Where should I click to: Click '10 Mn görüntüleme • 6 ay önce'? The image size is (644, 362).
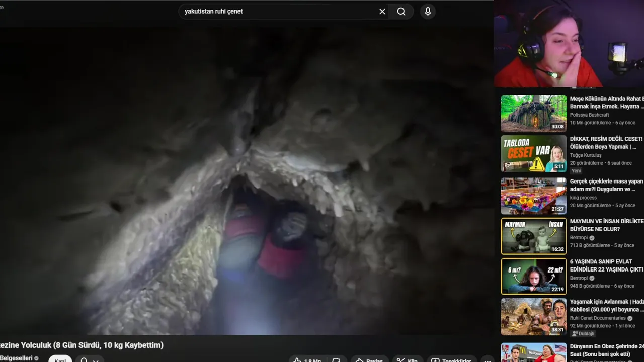[603, 123]
